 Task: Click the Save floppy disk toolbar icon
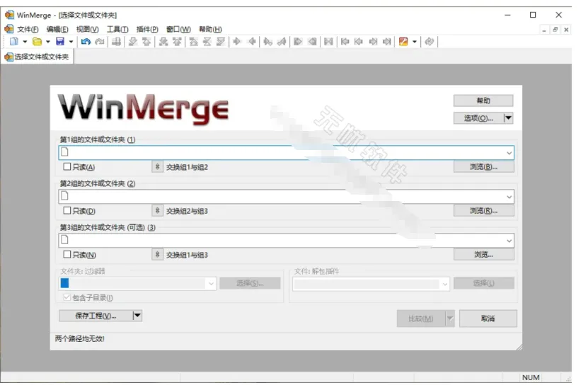[60, 41]
